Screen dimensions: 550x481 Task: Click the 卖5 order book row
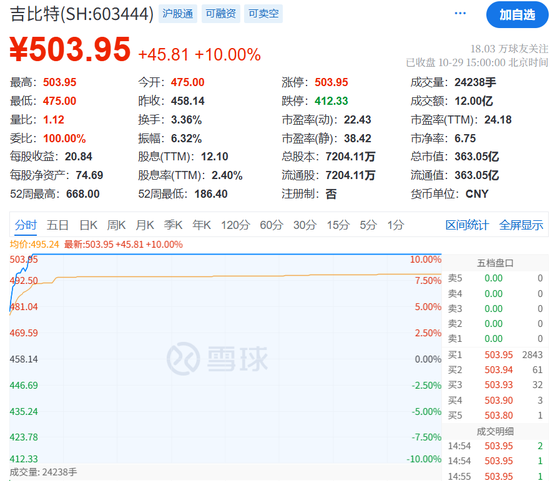[x=495, y=278]
